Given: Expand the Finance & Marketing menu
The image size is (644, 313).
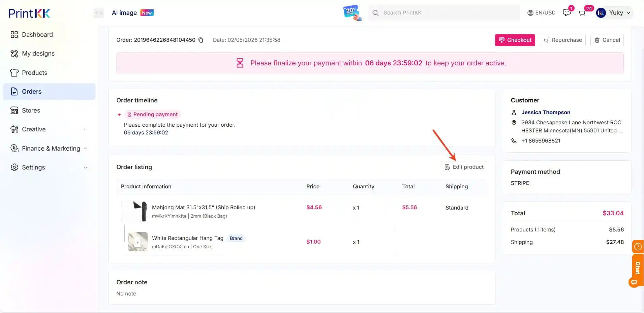Looking at the screenshot, I should pos(86,148).
